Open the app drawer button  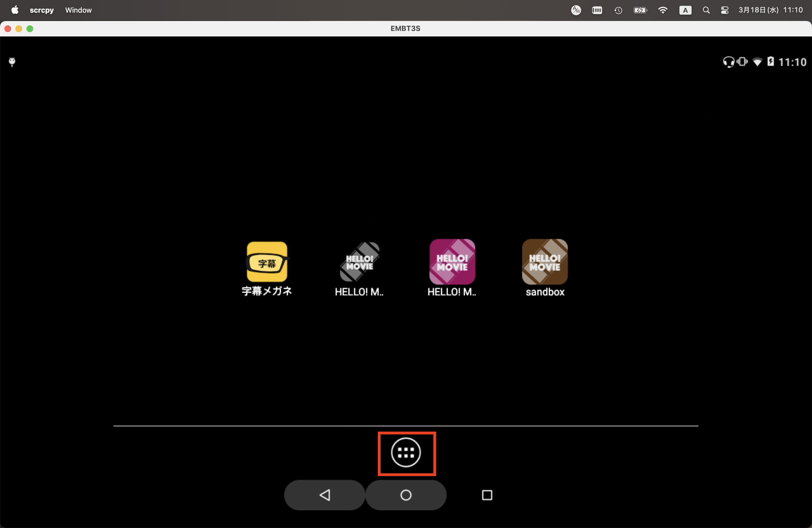(406, 453)
